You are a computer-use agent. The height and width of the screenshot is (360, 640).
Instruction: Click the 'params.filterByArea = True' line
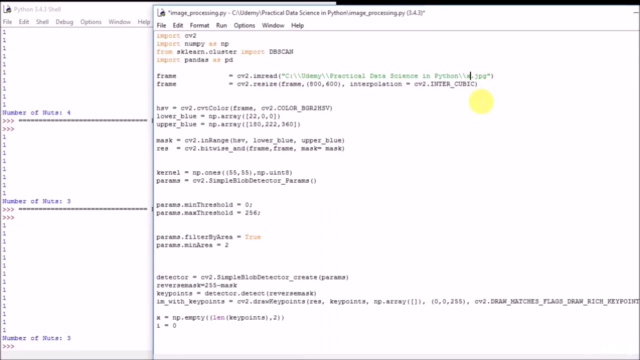(209, 237)
